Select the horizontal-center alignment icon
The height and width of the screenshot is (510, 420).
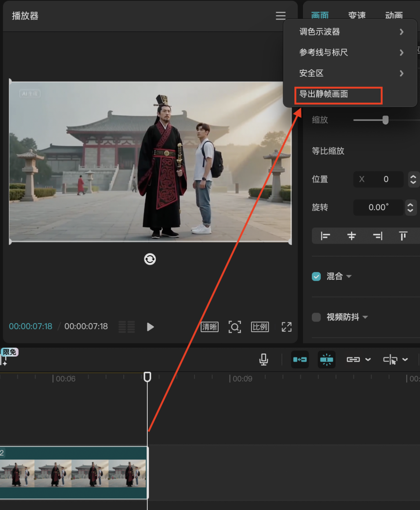point(351,236)
